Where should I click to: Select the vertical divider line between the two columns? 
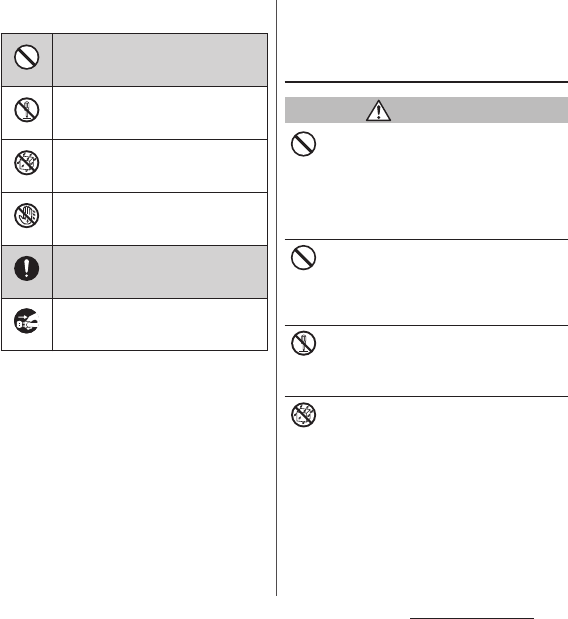click(x=276, y=298)
